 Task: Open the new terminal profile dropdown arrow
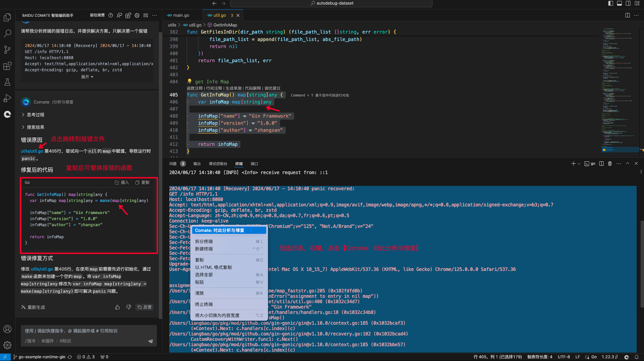coord(579,164)
